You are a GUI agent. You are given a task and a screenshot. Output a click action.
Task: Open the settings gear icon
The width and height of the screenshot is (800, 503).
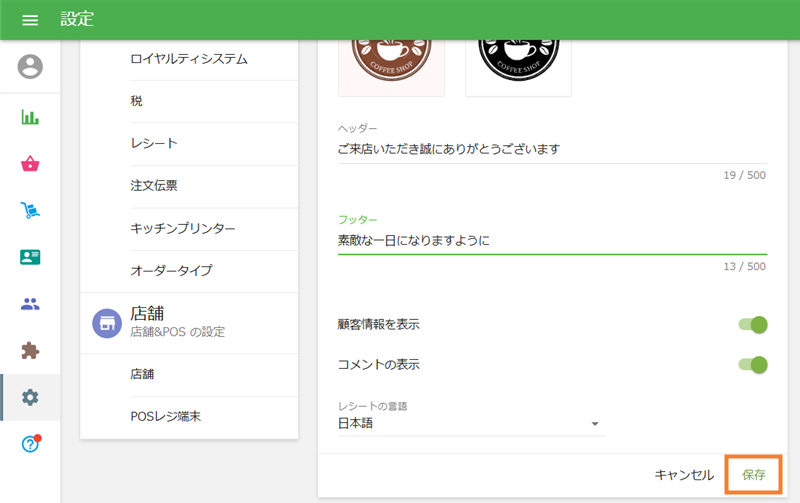30,397
